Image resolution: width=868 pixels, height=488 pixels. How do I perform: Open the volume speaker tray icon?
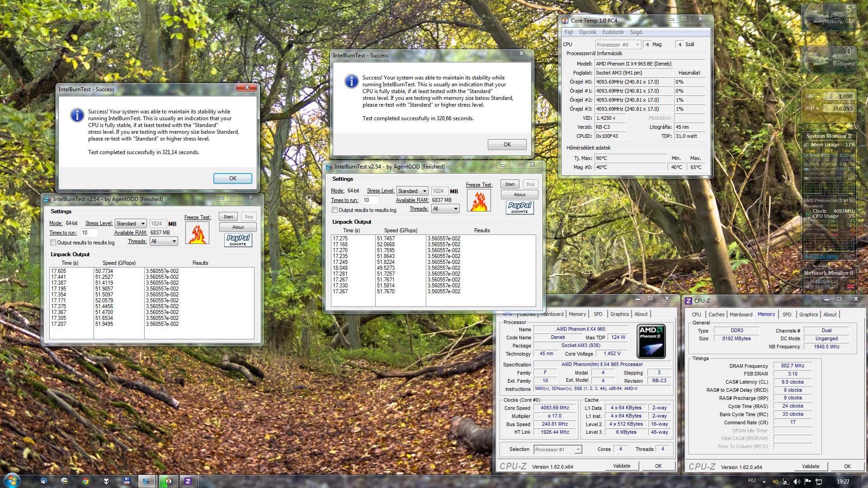[x=797, y=482]
